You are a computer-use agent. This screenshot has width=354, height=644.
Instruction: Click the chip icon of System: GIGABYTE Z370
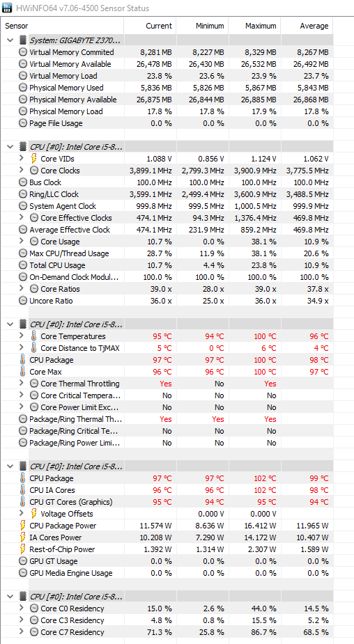[22, 40]
